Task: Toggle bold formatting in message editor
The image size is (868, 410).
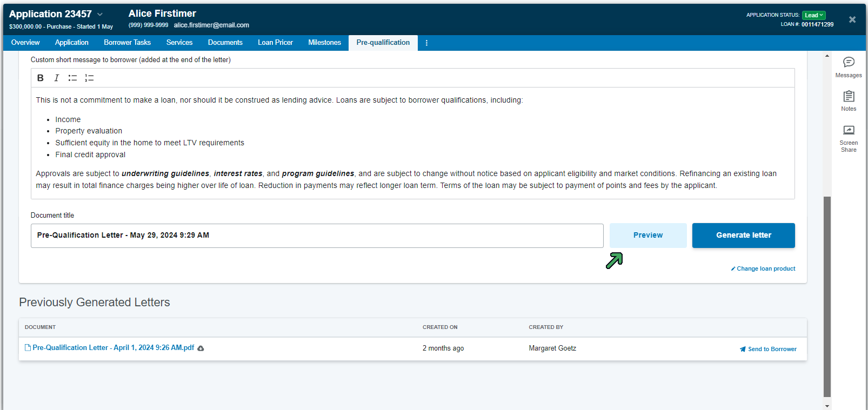Action: (41, 78)
